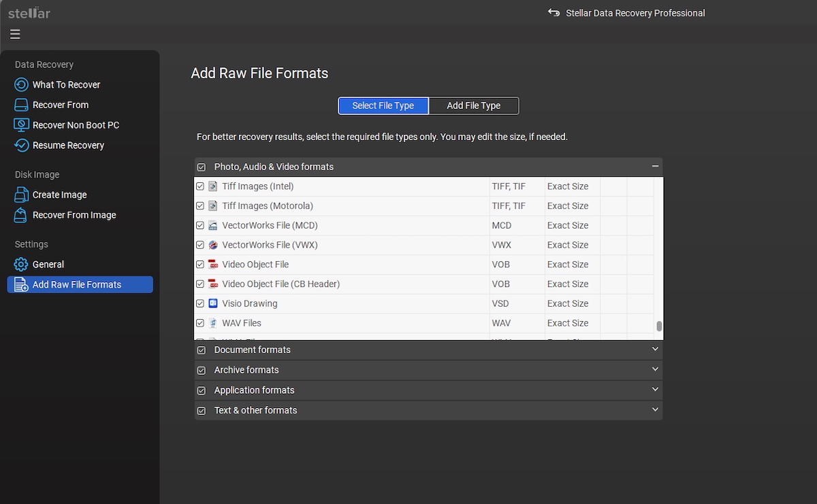Toggle the Video Object File (CB Header) checkbox

click(x=200, y=284)
